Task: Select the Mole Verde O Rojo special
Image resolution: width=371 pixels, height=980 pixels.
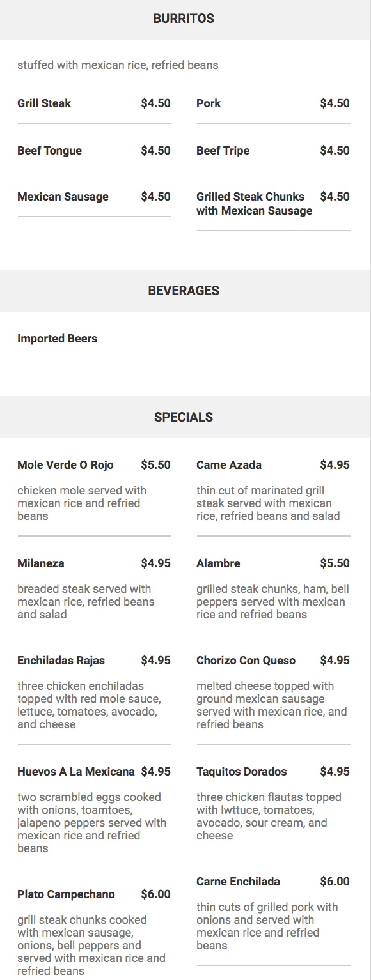Action: point(94,491)
